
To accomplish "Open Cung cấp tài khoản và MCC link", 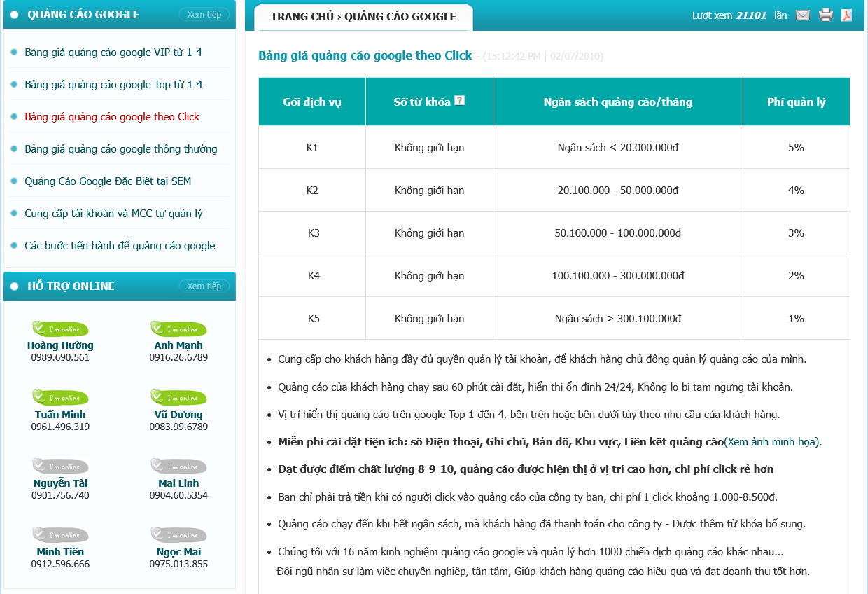I will 113,214.
